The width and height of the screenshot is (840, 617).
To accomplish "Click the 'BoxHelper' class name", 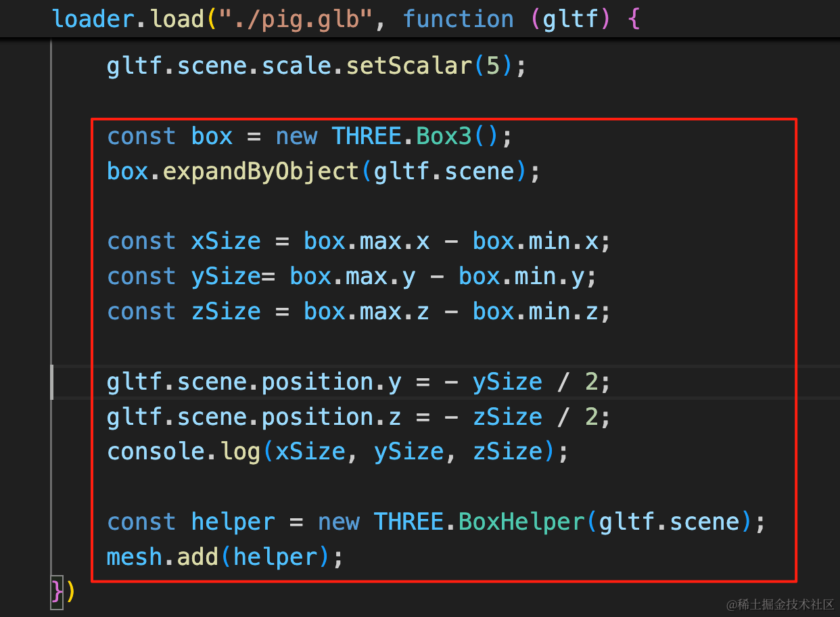I will (521, 522).
